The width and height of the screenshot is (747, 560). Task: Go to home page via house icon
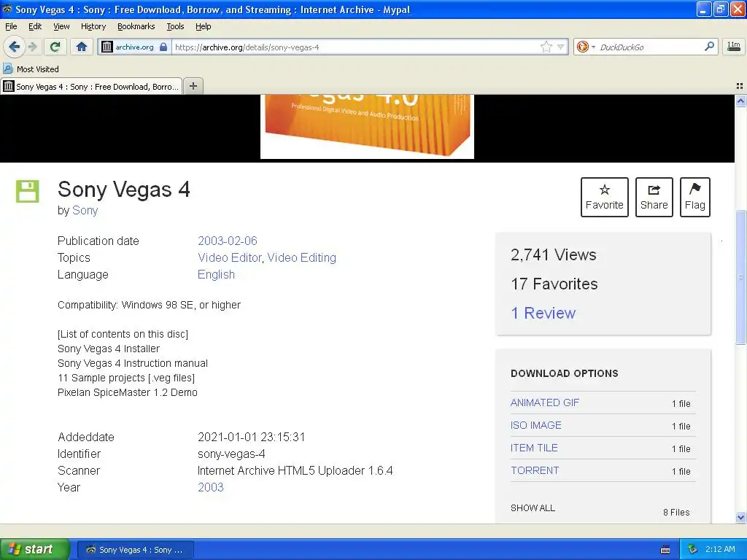click(x=82, y=47)
